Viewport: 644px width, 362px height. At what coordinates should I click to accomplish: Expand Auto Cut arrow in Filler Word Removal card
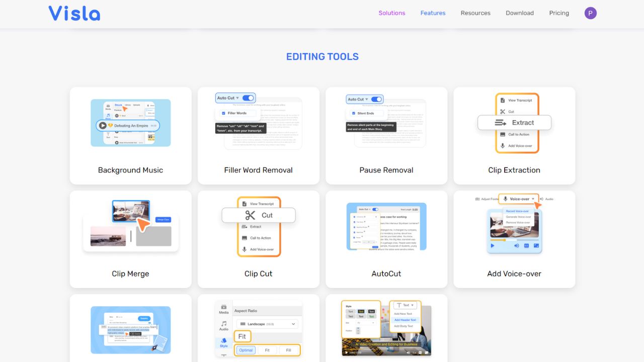click(237, 99)
